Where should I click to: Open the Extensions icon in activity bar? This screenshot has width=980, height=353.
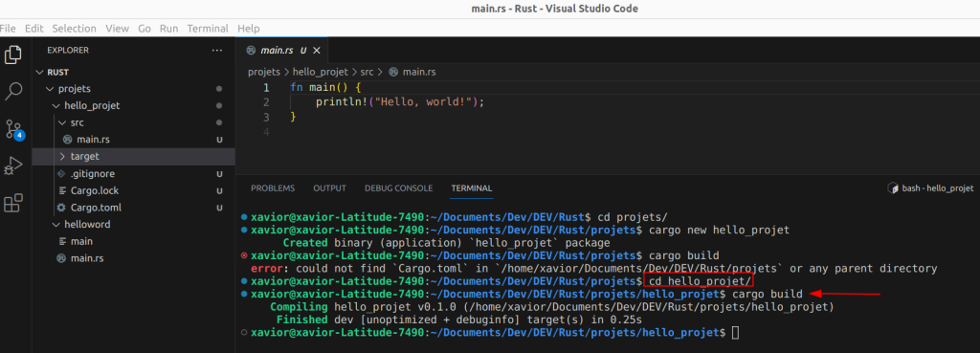pyautogui.click(x=13, y=203)
